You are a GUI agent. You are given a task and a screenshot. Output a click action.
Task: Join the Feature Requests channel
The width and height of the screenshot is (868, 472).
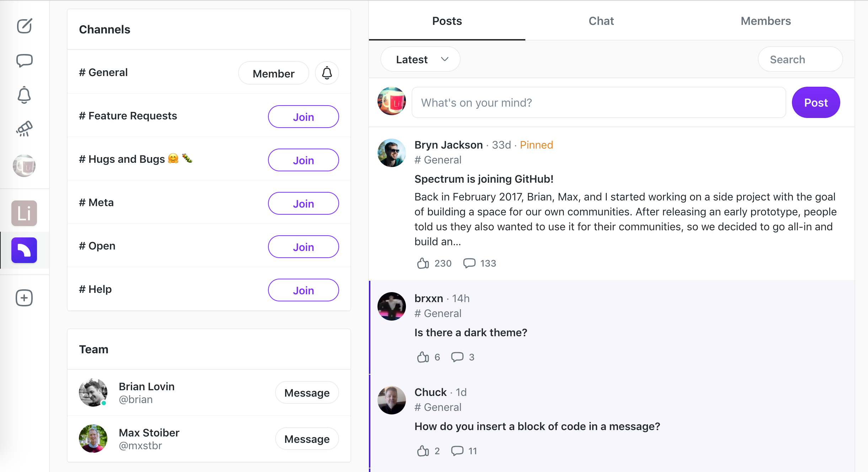(303, 117)
